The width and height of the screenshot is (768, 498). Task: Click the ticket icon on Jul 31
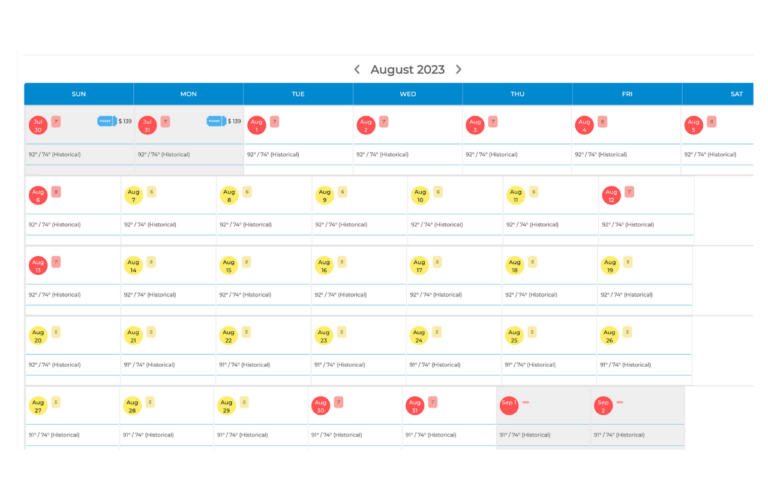(x=216, y=121)
